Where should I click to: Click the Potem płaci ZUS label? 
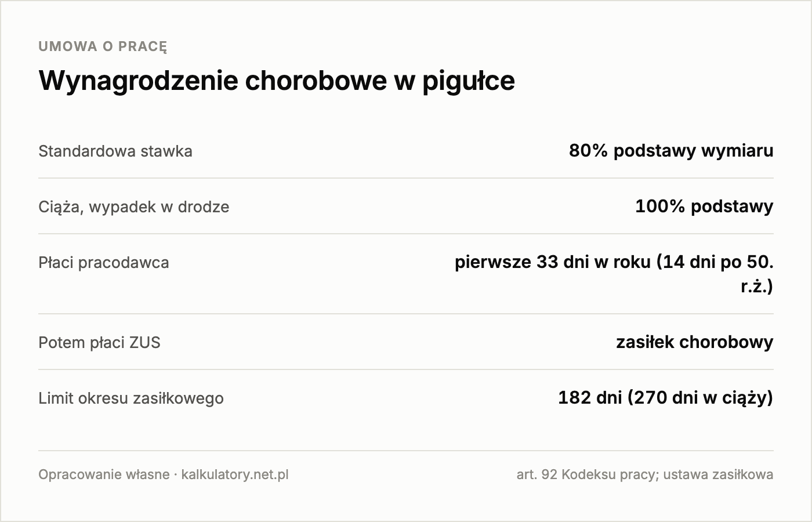click(99, 343)
